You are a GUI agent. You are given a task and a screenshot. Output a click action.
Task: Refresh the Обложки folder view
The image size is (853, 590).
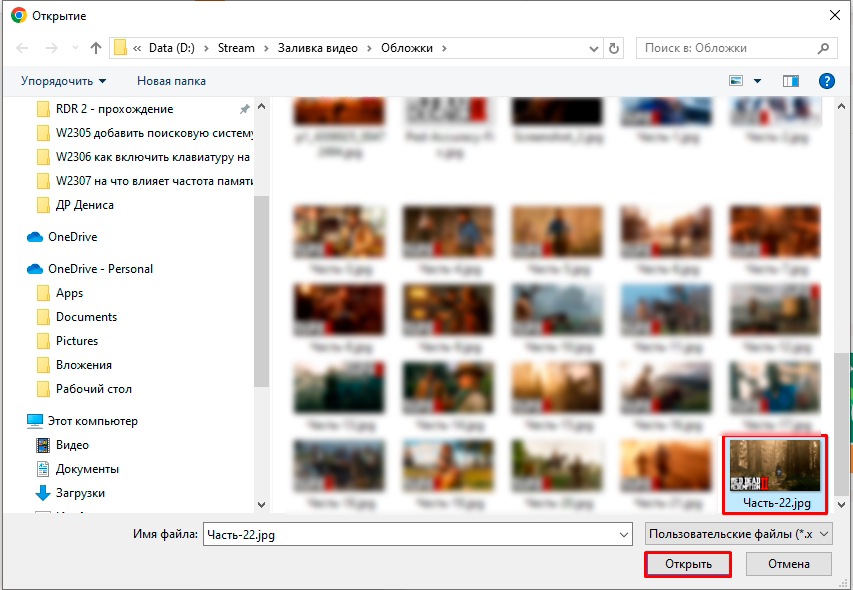pos(614,48)
